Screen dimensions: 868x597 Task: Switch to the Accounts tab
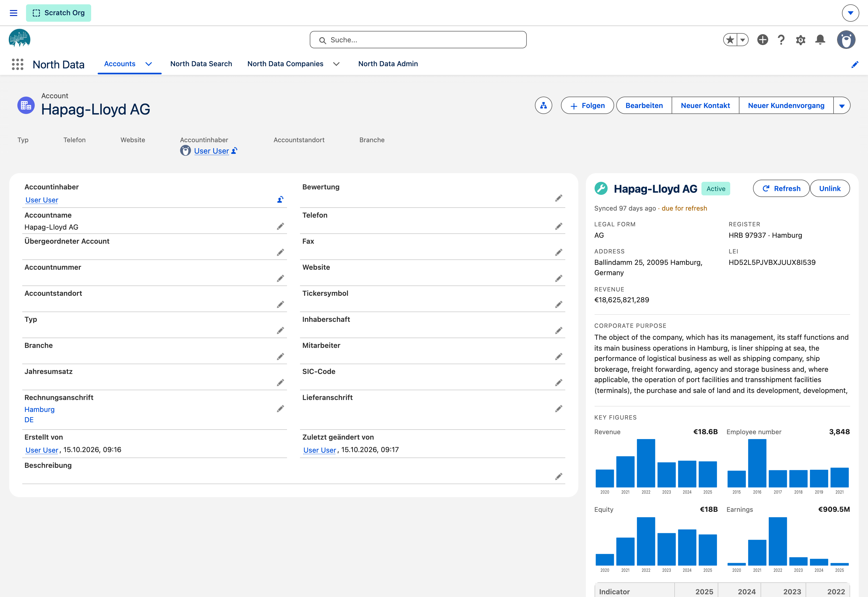pos(120,64)
